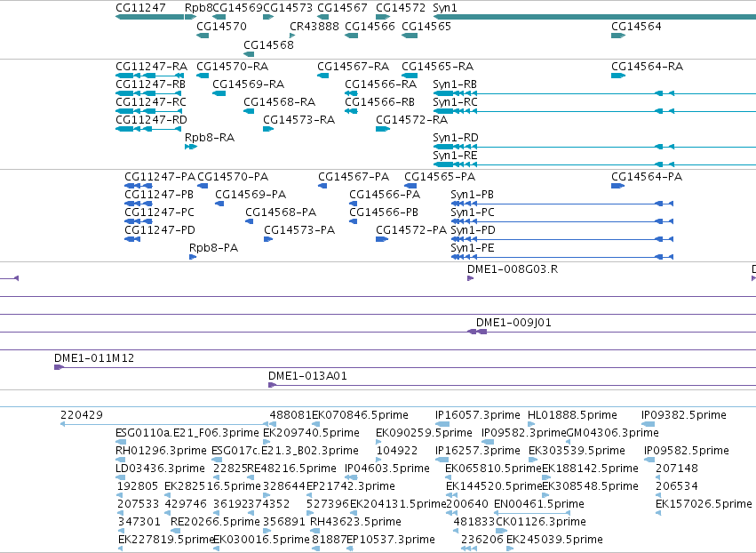This screenshot has height=553, width=756.
Task: Select transcript CG11247-RA label
Action: (x=151, y=66)
